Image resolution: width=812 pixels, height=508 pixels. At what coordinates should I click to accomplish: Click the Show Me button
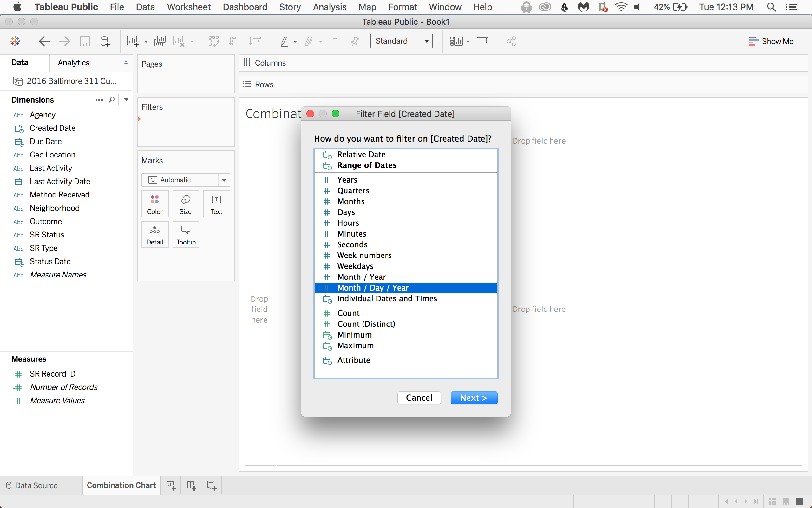(771, 41)
